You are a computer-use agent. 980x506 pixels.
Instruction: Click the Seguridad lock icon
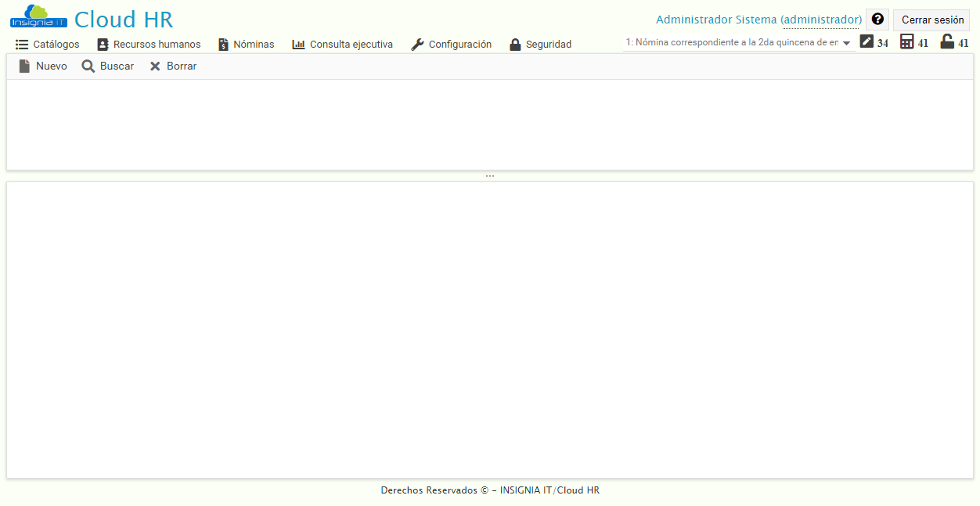(515, 44)
